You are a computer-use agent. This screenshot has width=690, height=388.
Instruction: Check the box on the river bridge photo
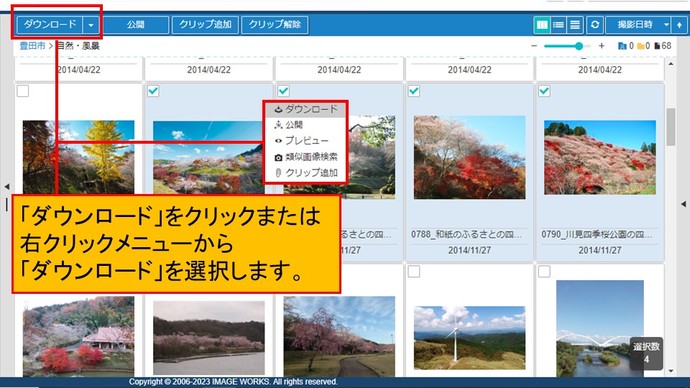click(x=544, y=271)
